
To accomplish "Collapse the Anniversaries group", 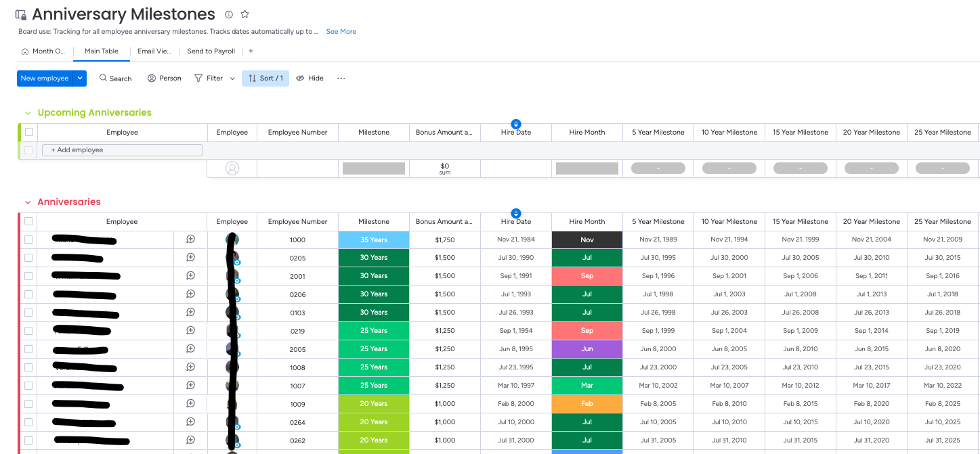I will [x=28, y=202].
